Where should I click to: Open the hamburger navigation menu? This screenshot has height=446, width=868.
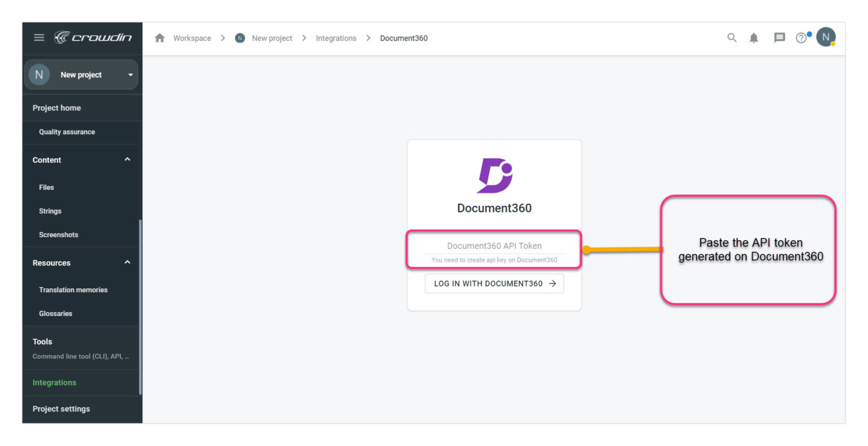pos(39,37)
